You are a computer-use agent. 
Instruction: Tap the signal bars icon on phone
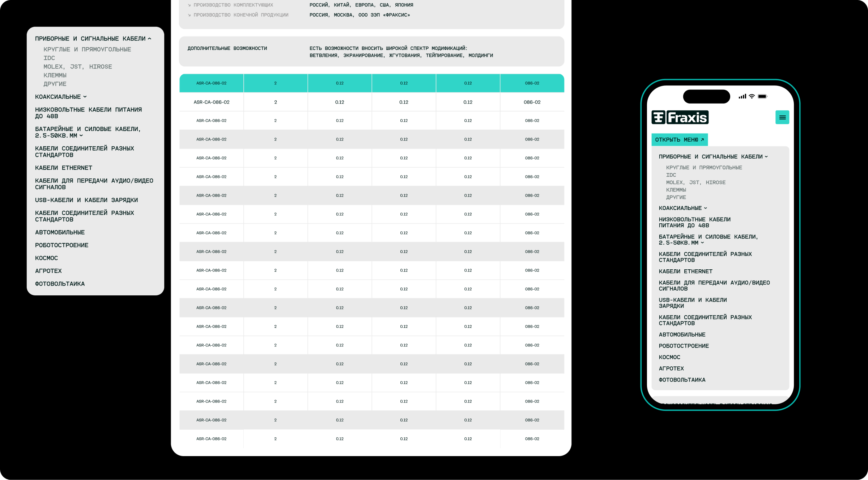tap(742, 96)
